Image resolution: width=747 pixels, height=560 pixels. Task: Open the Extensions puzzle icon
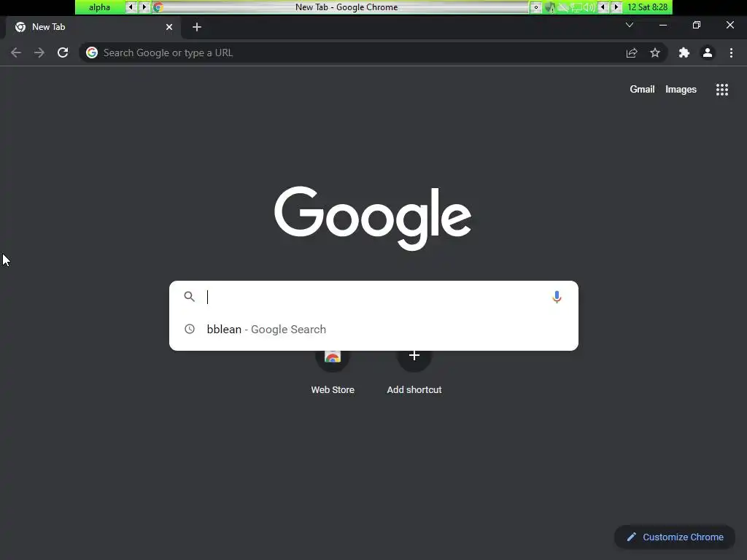[684, 52]
